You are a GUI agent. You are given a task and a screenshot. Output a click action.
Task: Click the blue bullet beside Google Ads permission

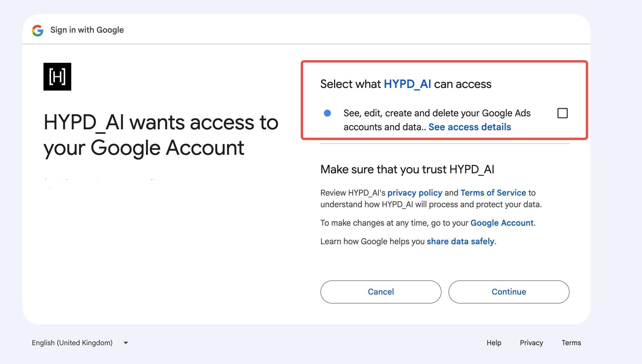pos(327,113)
